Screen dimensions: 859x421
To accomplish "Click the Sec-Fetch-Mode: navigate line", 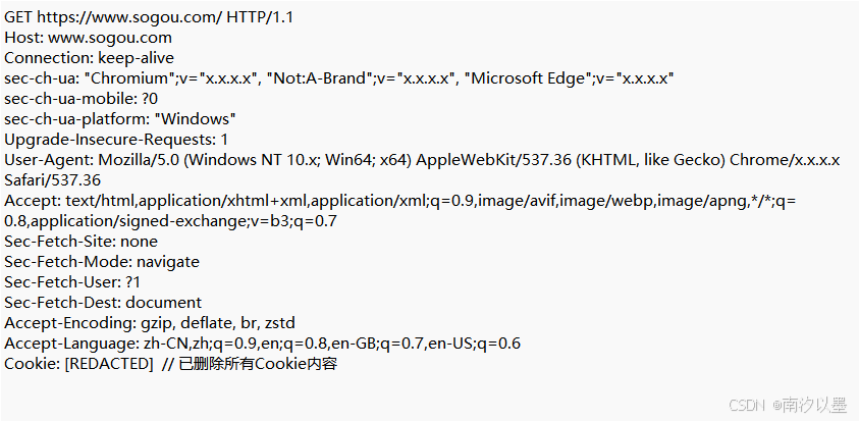I will coord(102,261).
